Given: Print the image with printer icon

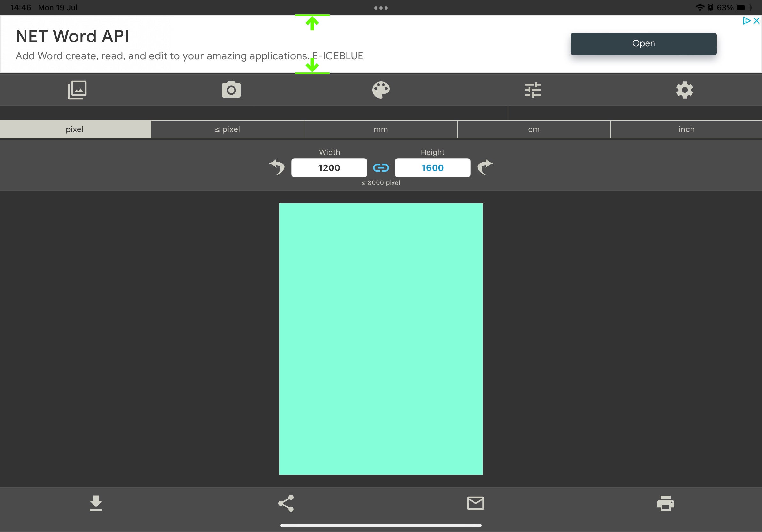Looking at the screenshot, I should pyautogui.click(x=665, y=503).
